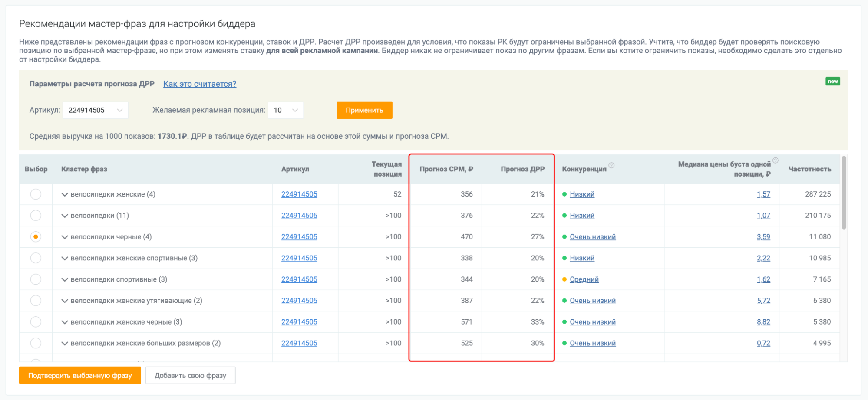Open артикул link in велосипедки женские (4) row
This screenshot has height=400, width=868.
click(299, 194)
